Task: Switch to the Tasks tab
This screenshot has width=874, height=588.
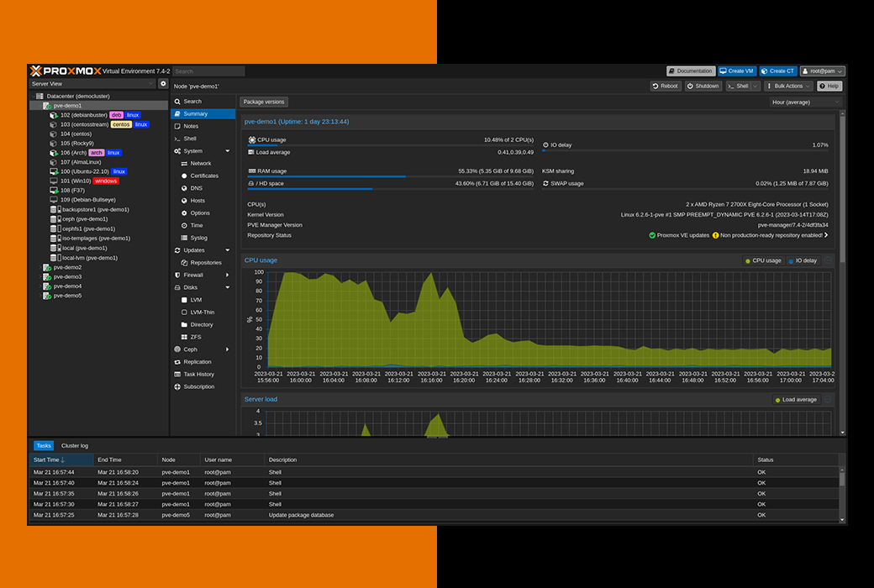Action: pyautogui.click(x=44, y=445)
